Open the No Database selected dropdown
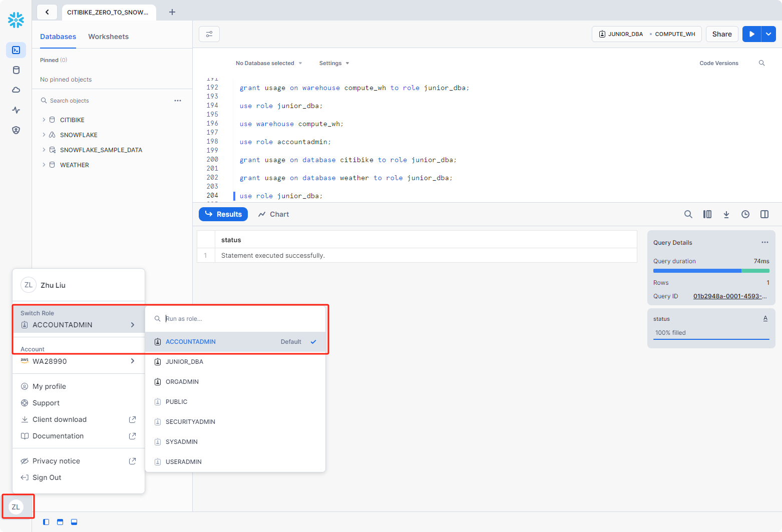Image resolution: width=782 pixels, height=532 pixels. pos(269,63)
